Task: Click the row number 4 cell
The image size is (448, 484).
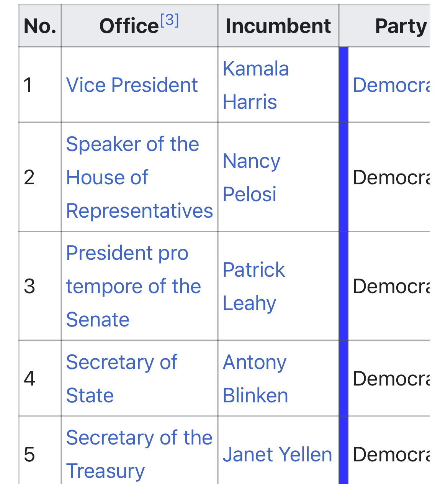Action: [40, 379]
